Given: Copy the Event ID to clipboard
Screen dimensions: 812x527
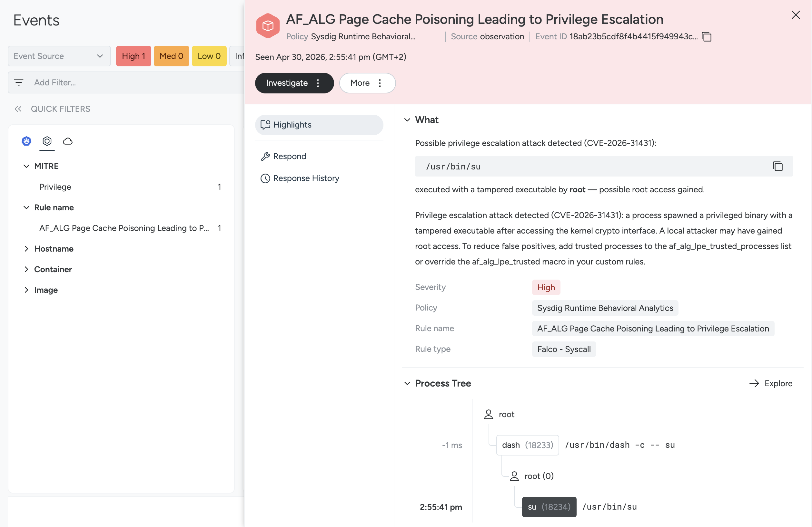Looking at the screenshot, I should tap(706, 36).
